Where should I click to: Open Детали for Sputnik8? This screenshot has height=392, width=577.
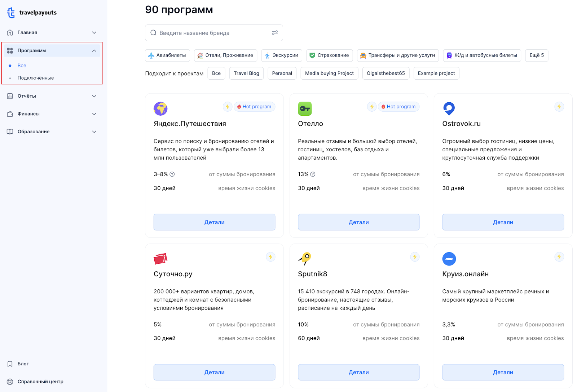359,372
